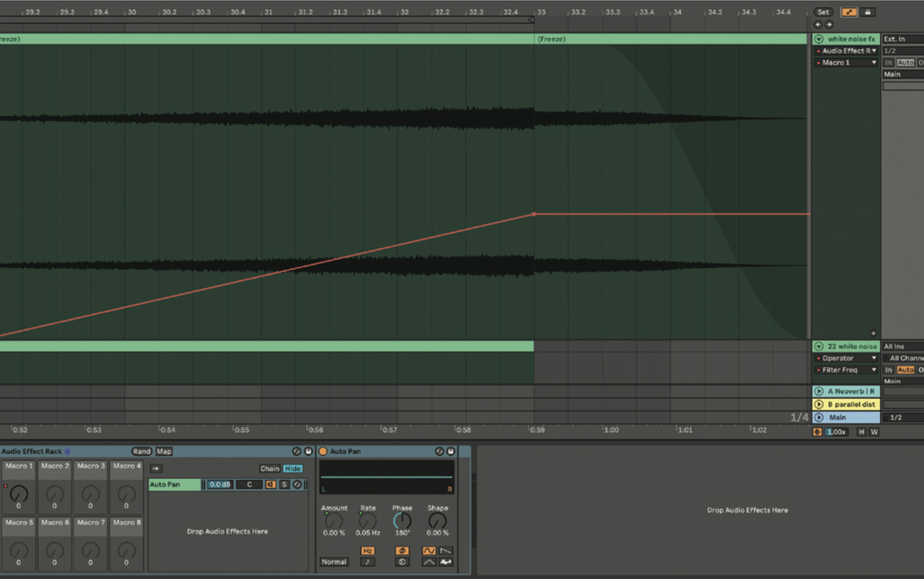Unfold the A Neoverb return track

tap(819, 391)
